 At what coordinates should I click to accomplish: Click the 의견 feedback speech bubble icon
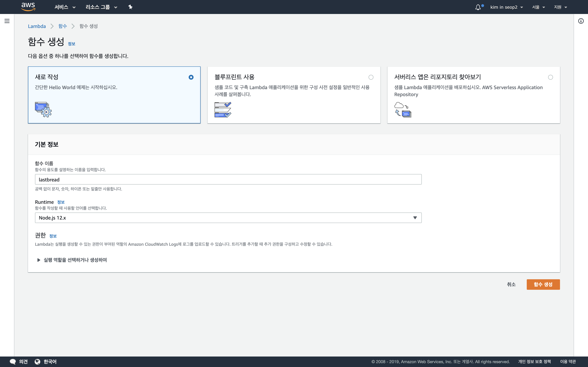pyautogui.click(x=13, y=361)
